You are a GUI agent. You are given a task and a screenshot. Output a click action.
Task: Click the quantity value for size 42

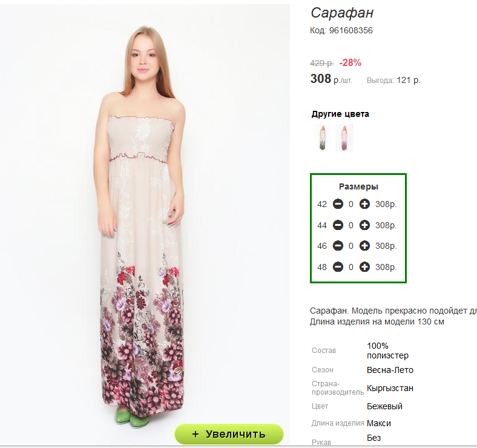click(351, 205)
